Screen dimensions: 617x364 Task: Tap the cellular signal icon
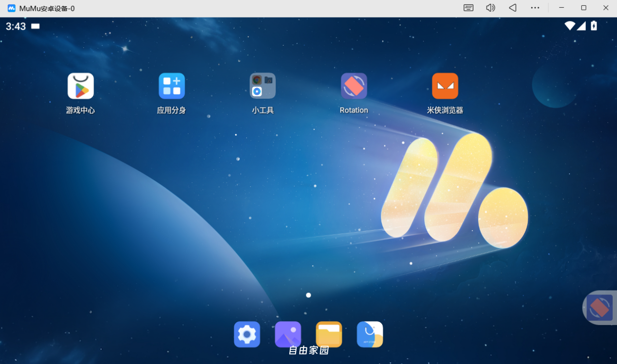coord(581,25)
